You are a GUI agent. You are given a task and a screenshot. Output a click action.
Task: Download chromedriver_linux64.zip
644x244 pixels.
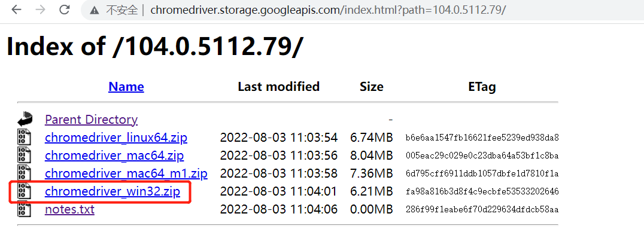116,138
